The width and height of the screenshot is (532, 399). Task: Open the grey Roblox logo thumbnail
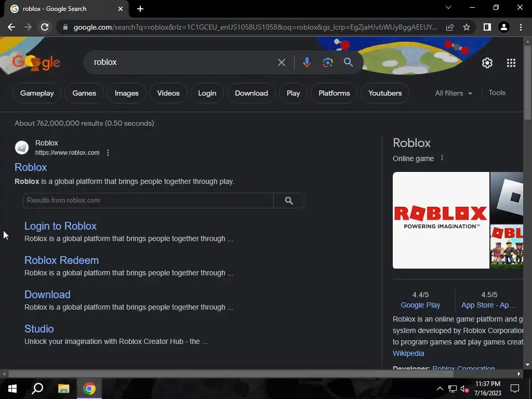coord(507,197)
